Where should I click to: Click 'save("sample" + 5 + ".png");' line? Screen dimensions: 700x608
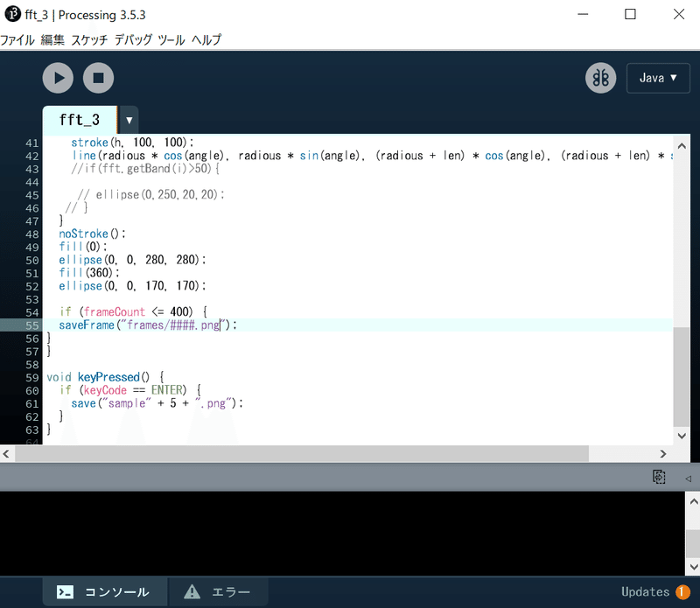point(157,403)
